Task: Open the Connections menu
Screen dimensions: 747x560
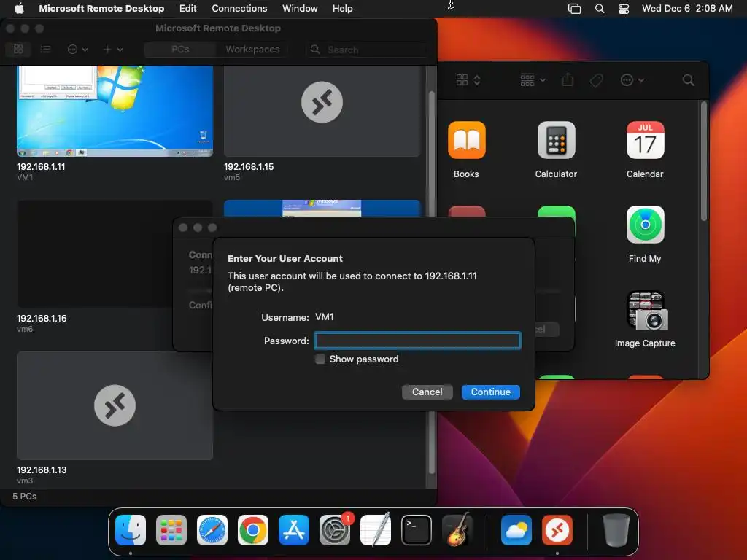Action: [x=239, y=8]
